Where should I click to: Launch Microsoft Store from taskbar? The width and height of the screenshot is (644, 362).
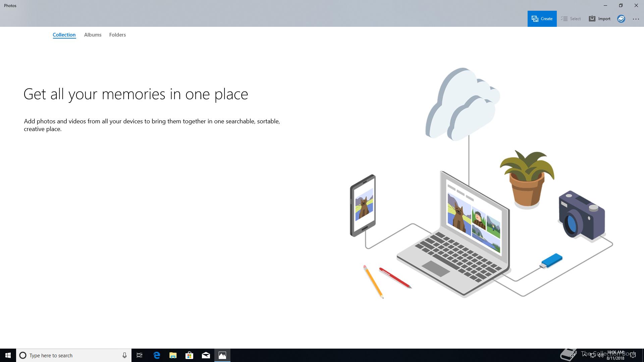point(190,355)
